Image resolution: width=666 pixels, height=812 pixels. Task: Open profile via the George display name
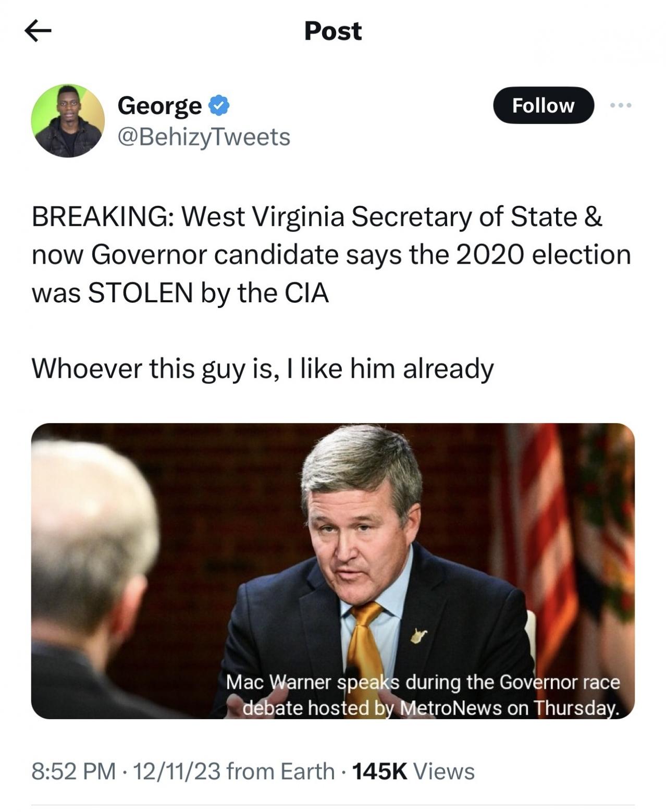159,105
